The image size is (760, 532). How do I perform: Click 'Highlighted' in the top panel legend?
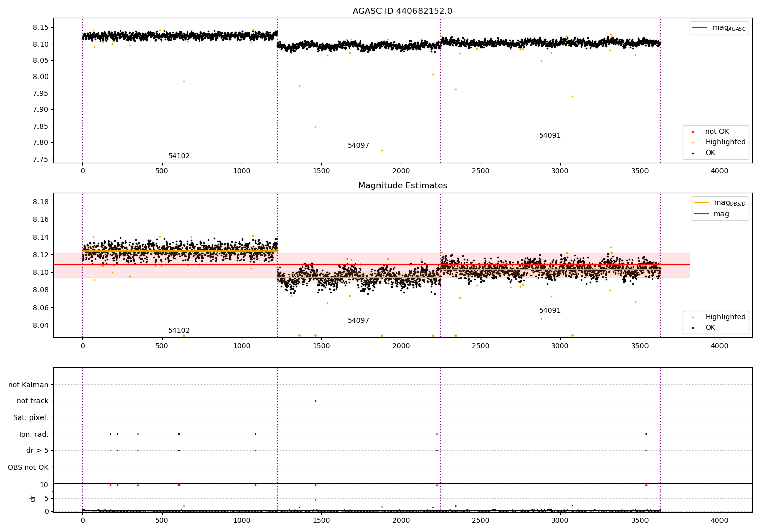click(725, 142)
